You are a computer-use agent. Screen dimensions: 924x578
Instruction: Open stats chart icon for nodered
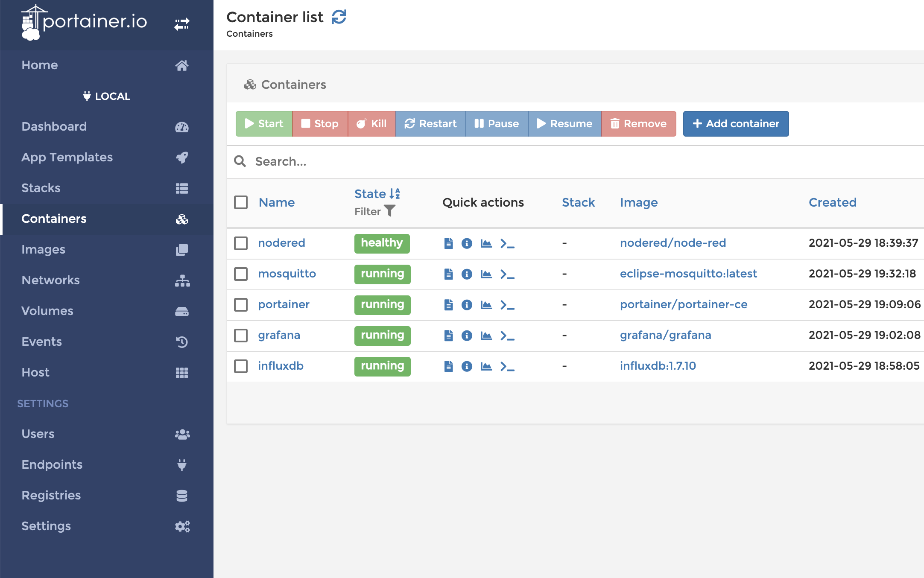tap(486, 243)
